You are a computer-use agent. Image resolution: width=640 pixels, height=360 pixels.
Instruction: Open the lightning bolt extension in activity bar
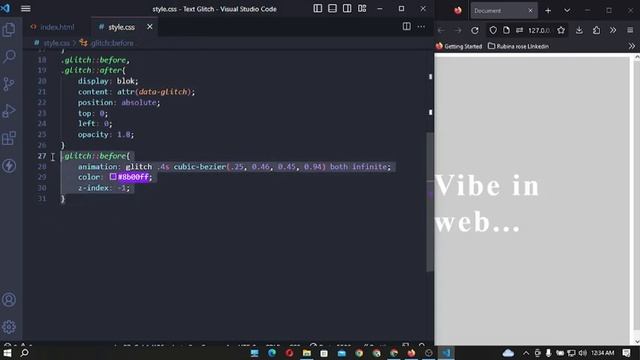point(9,166)
